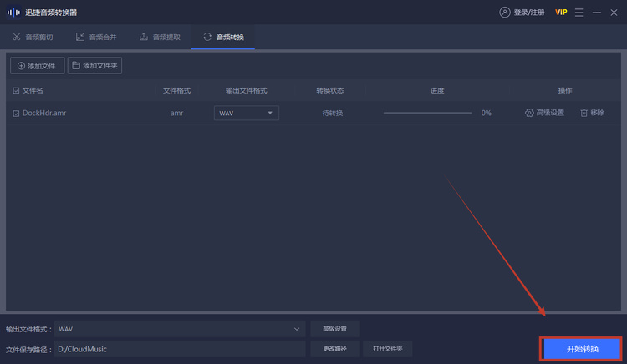The height and width of the screenshot is (364, 627).
Task: Open the WAV format dropdown in file row
Action: click(x=247, y=113)
